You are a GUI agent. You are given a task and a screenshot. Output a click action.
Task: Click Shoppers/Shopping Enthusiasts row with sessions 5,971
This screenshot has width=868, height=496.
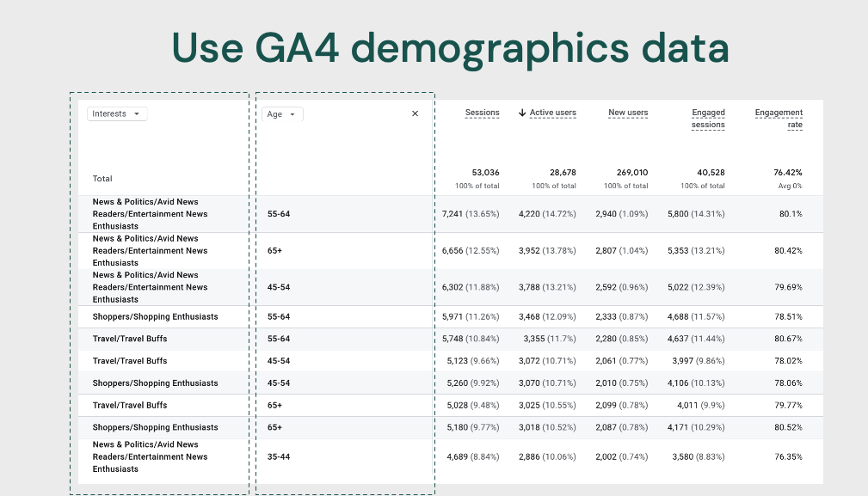[x=450, y=317]
